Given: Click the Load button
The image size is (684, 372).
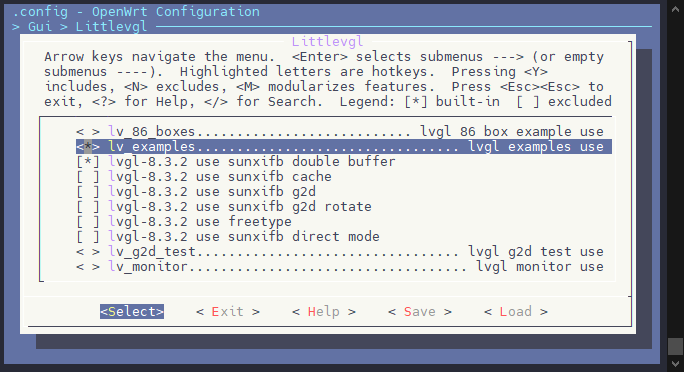Looking at the screenshot, I should (516, 311).
